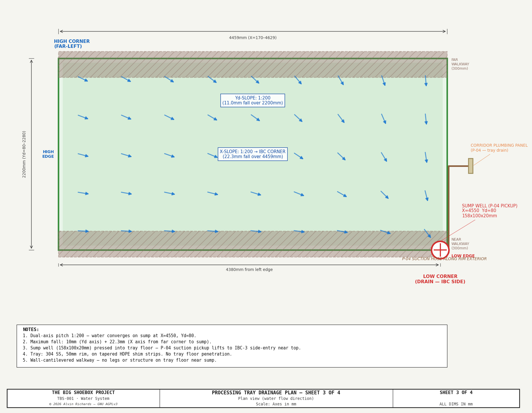The width and height of the screenshot is (532, 413).
Task: Click the LOW EDGE label
Action: click(x=463, y=256)
